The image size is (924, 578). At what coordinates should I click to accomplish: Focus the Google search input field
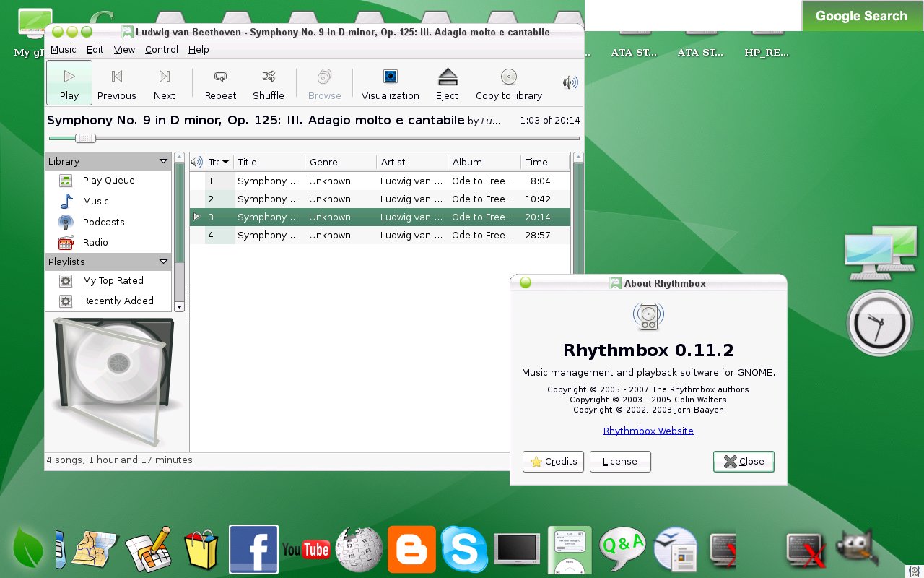pyautogui.click(x=693, y=15)
